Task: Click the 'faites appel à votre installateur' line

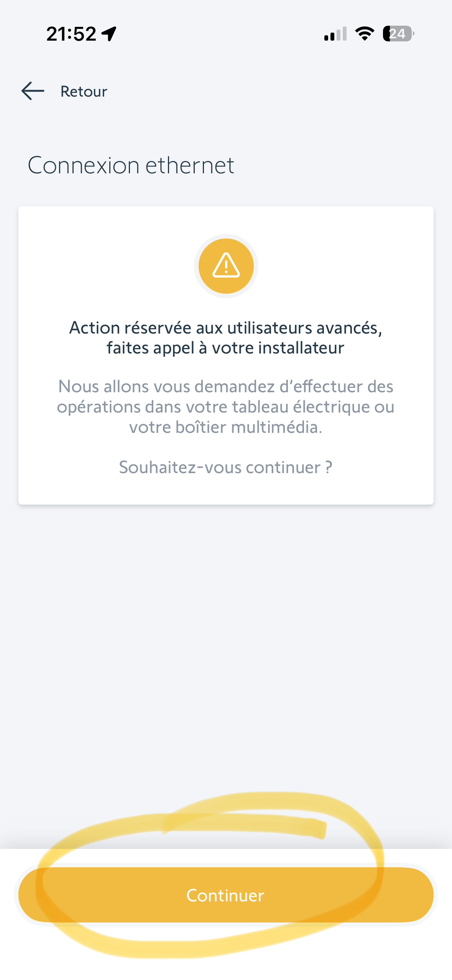Action: (x=226, y=348)
